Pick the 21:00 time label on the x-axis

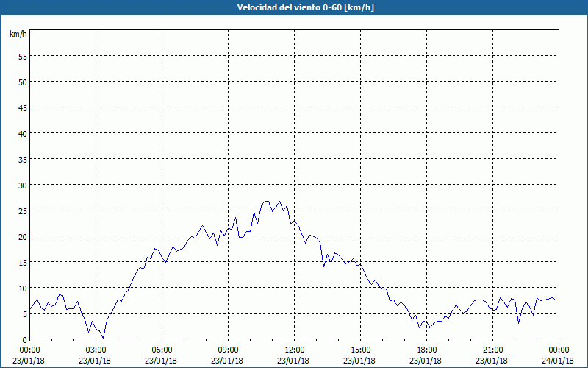pos(492,350)
